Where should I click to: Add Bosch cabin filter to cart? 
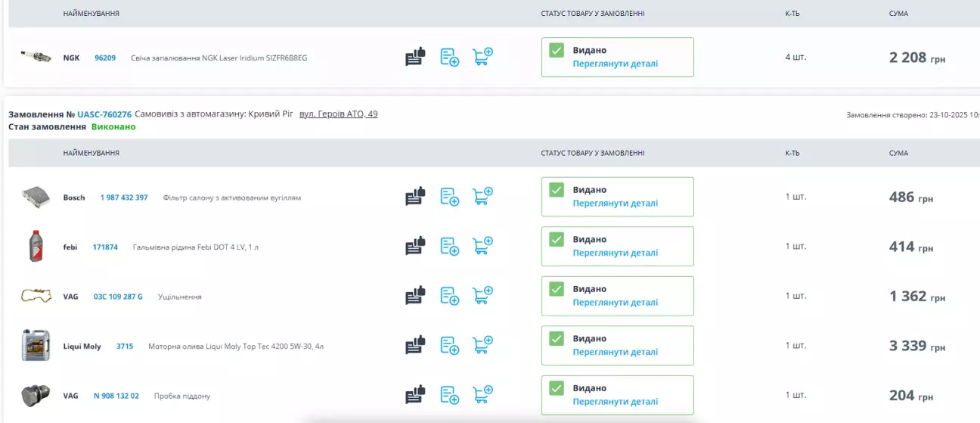click(482, 197)
